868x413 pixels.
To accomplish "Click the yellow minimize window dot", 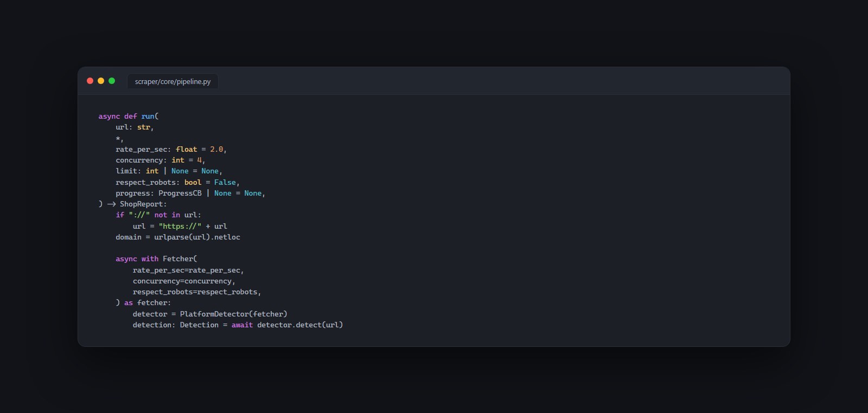I will coord(101,81).
